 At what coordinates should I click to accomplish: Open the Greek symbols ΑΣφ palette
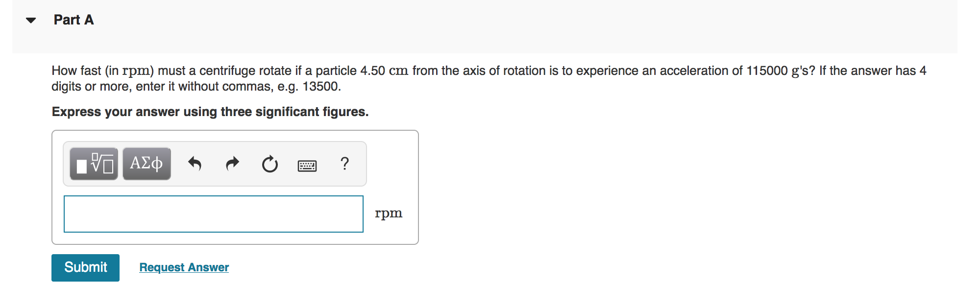point(146,164)
